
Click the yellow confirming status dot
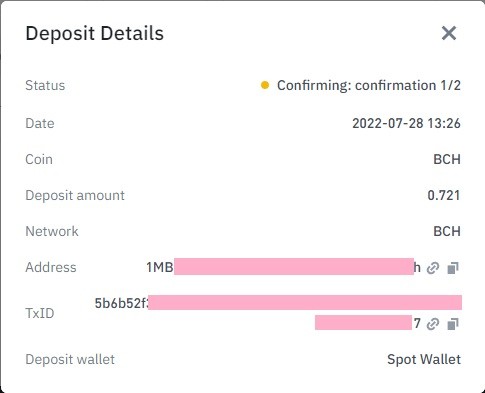pyautogui.click(x=265, y=85)
